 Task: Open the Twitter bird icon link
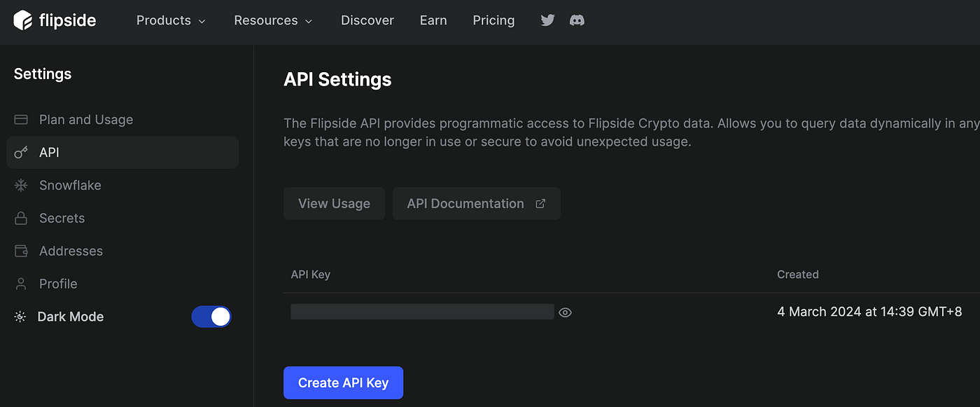pos(547,20)
